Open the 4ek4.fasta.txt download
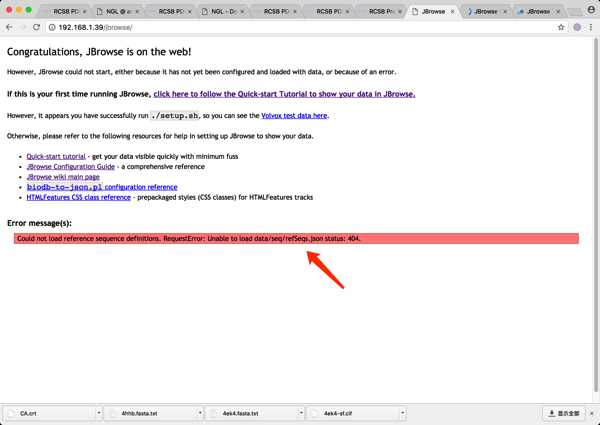Viewport: 600px width, 425px height. (252, 413)
